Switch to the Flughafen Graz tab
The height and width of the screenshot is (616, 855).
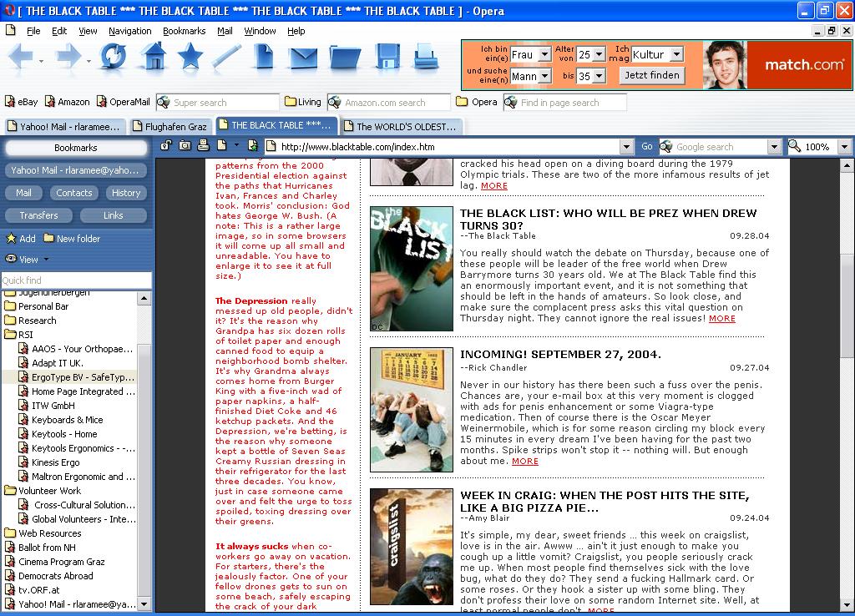coord(170,127)
